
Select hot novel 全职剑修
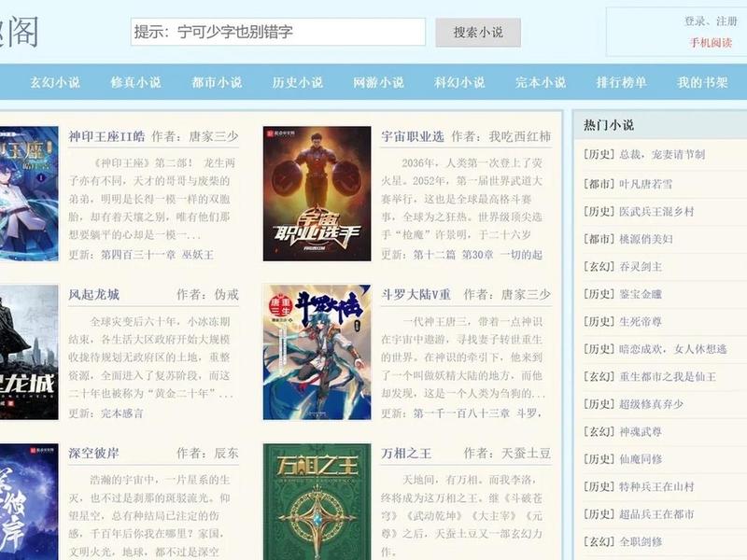click(641, 542)
